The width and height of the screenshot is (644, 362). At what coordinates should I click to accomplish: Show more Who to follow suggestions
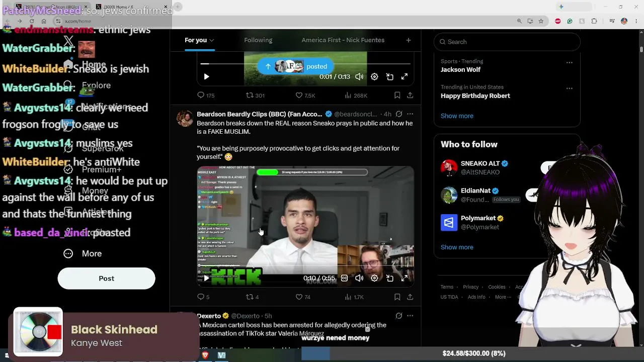(457, 247)
